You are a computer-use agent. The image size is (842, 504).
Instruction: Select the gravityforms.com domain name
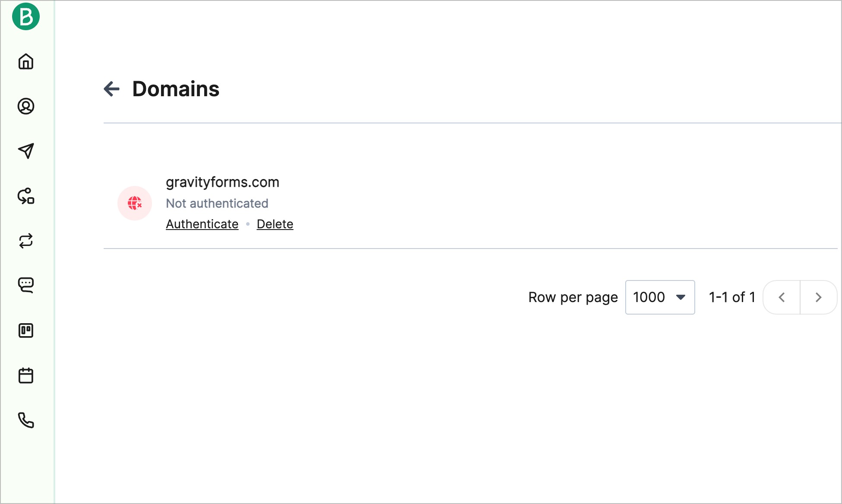223,182
